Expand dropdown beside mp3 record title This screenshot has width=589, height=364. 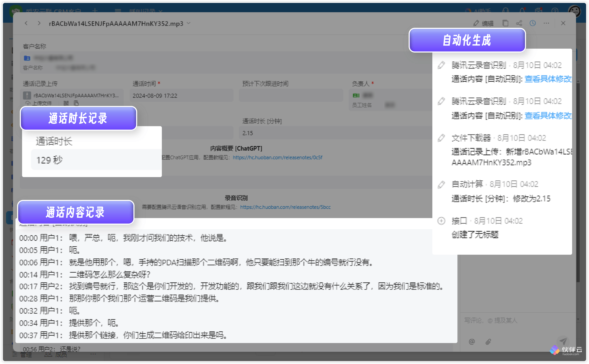189,23
